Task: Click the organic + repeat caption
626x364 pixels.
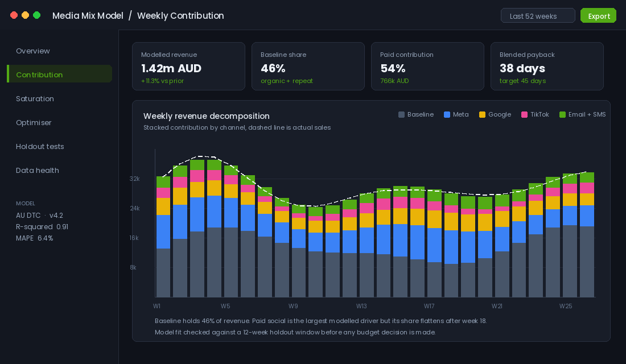Action: pos(287,81)
